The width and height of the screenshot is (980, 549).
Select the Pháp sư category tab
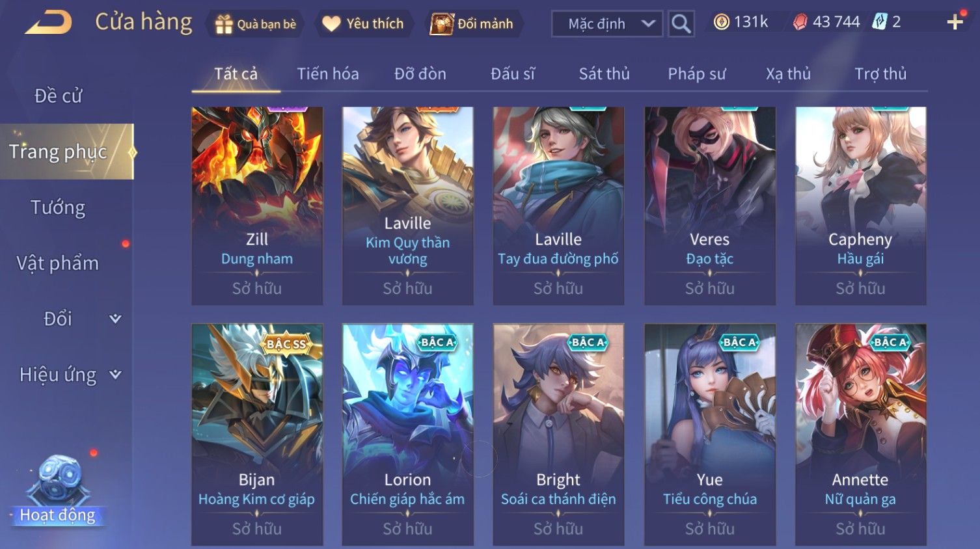(696, 74)
